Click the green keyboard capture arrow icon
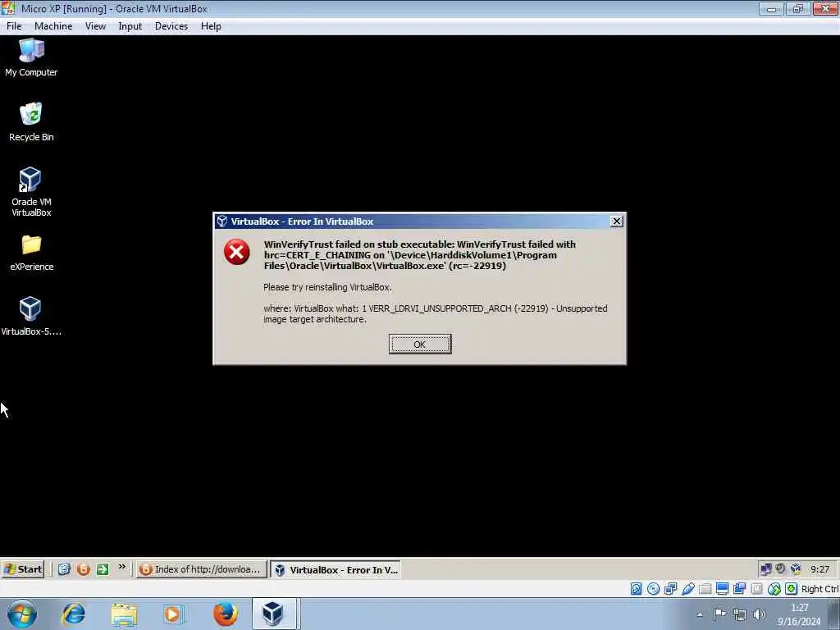 [x=792, y=589]
